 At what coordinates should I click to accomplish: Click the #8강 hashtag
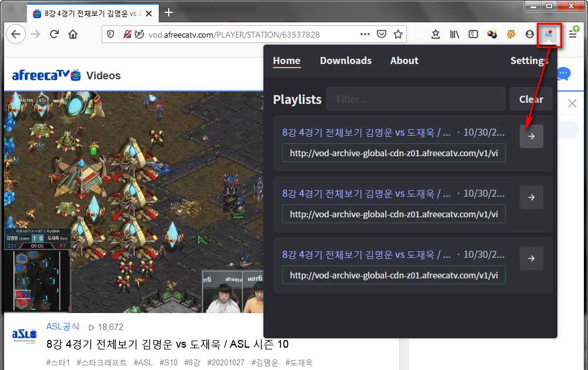click(192, 362)
